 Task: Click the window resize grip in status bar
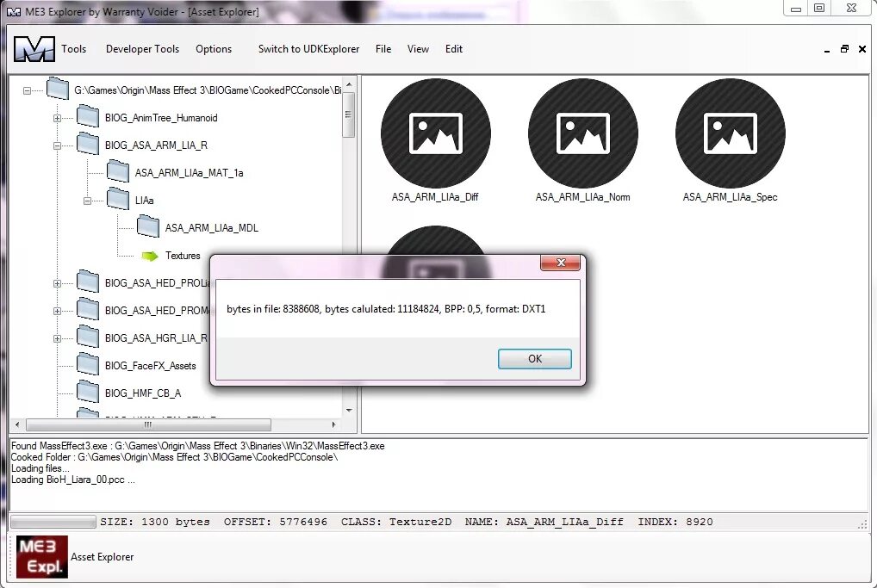(x=863, y=523)
